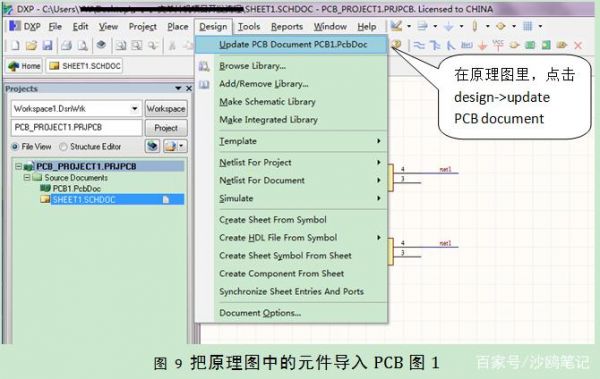Click the Print Preview toolbar icon
Viewport: 600px width, 379px height.
point(82,46)
